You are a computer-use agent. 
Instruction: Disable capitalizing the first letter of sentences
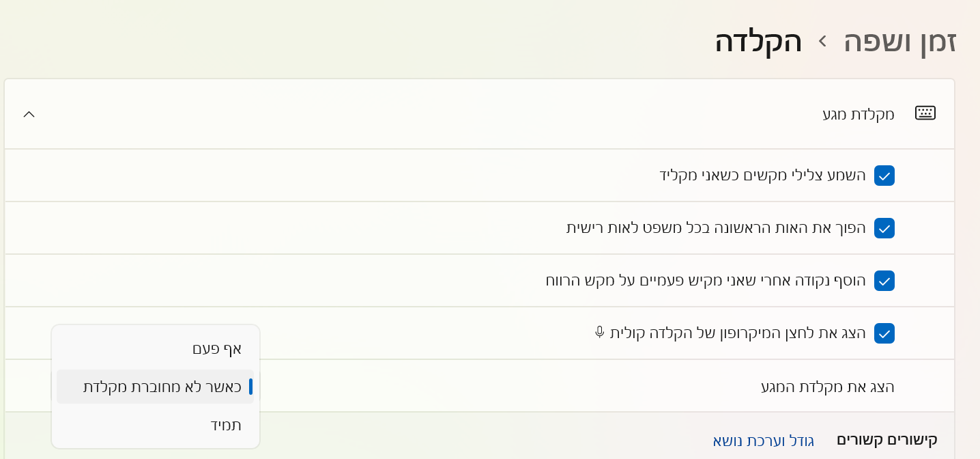click(x=884, y=227)
